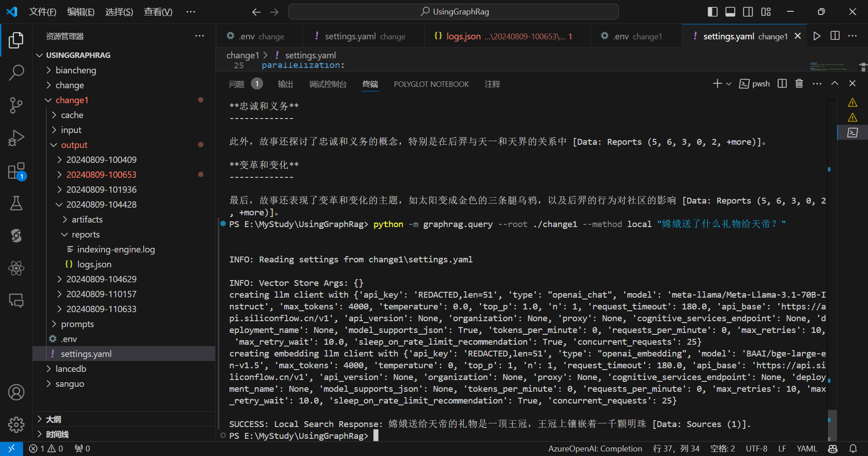Open Source Control view
This screenshot has height=456, width=868.
click(x=16, y=105)
